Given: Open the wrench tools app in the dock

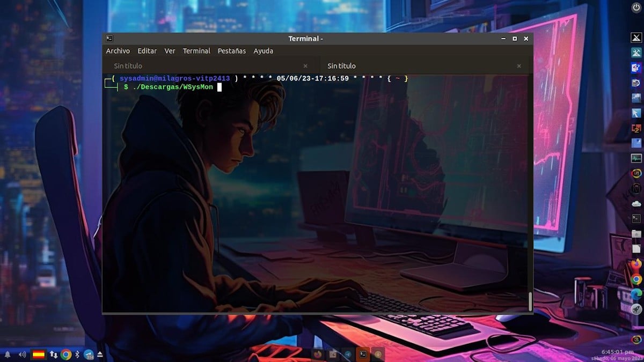Looking at the screenshot, I should pos(636,53).
